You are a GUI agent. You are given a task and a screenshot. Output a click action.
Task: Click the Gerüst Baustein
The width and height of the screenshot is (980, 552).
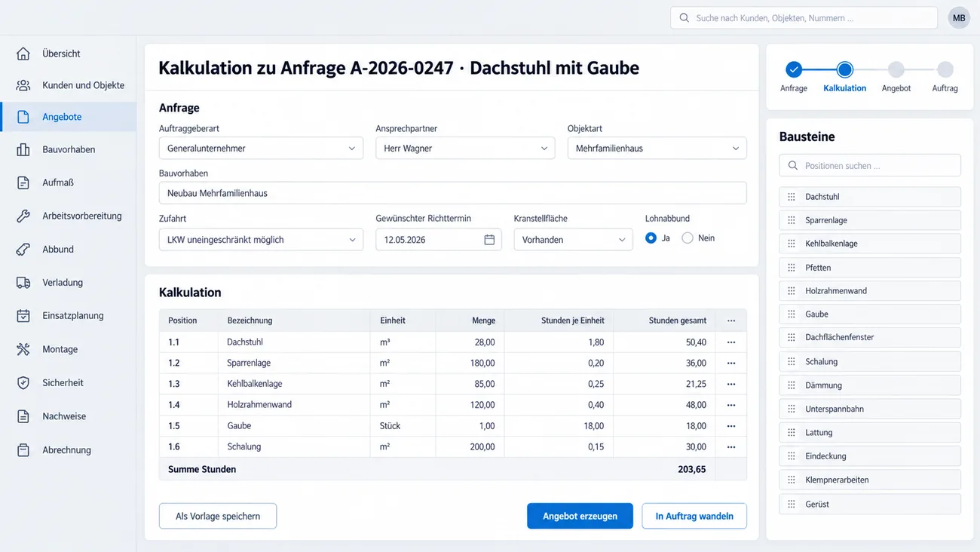pyautogui.click(x=870, y=504)
